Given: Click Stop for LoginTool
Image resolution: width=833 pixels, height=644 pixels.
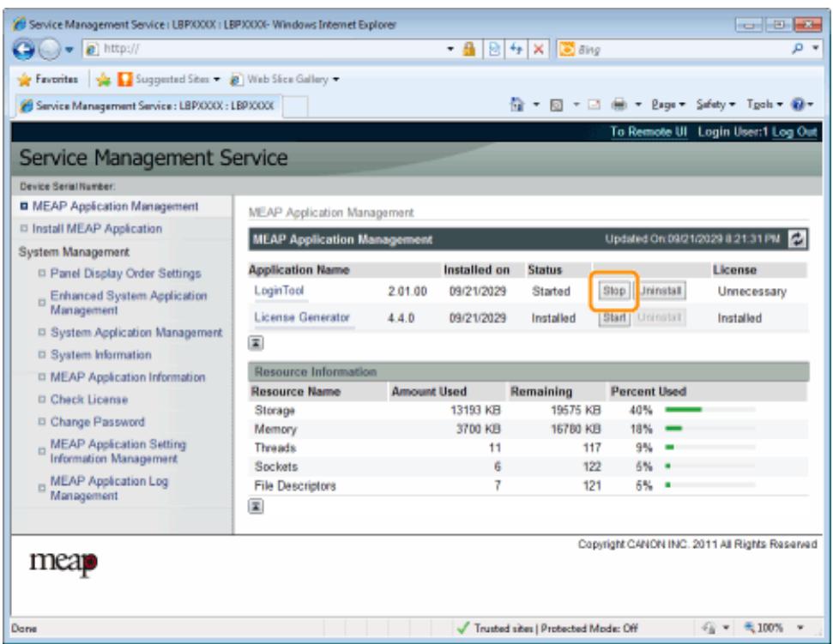Looking at the screenshot, I should [x=613, y=291].
